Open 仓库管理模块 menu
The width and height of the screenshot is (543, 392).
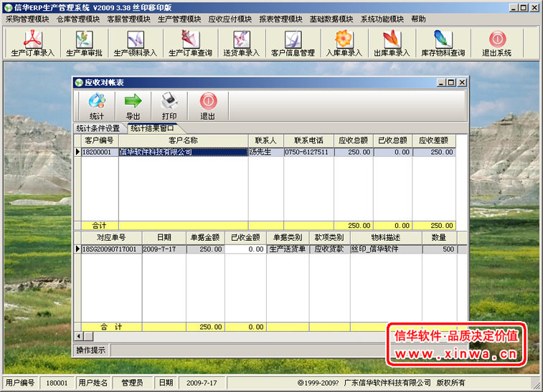[78, 19]
